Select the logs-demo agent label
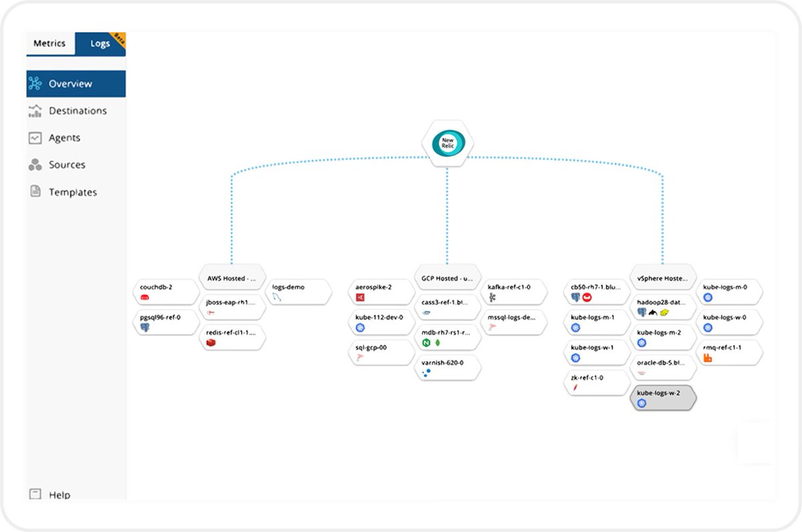The image size is (802, 532). pyautogui.click(x=289, y=287)
